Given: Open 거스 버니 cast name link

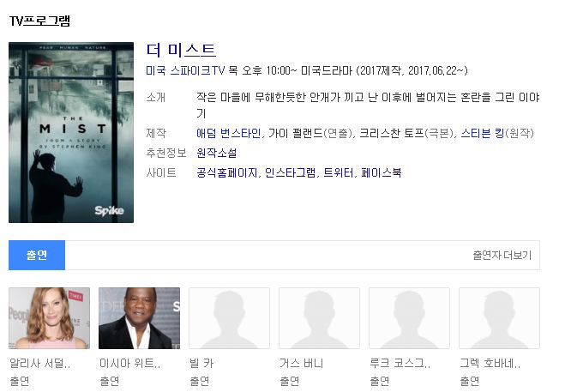Looking at the screenshot, I should tap(302, 363).
